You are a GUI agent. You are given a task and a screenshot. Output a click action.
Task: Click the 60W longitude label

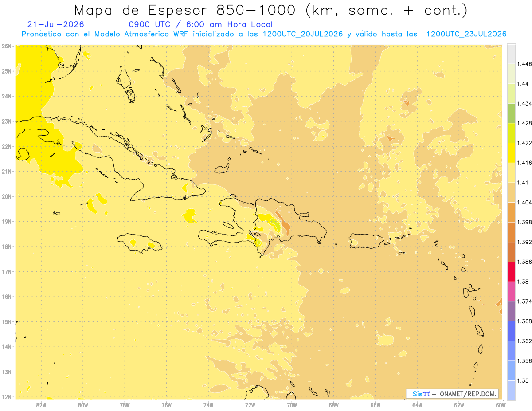pos(501,404)
